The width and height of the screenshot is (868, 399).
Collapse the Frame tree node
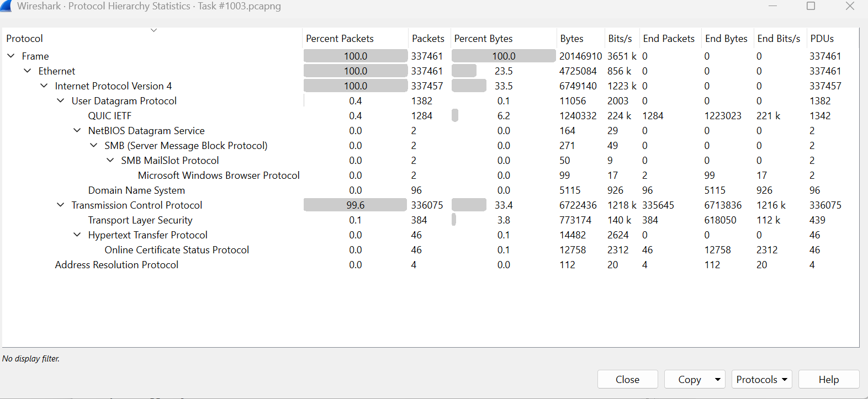pyautogui.click(x=11, y=56)
